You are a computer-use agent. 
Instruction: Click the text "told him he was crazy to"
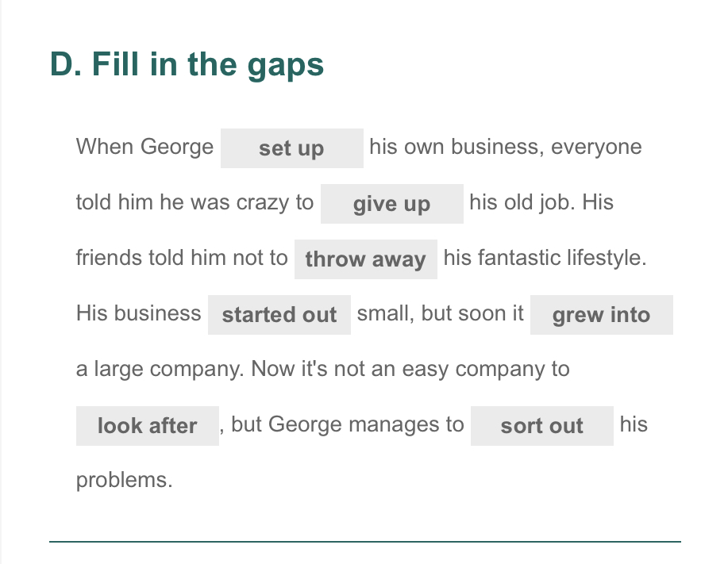195,202
